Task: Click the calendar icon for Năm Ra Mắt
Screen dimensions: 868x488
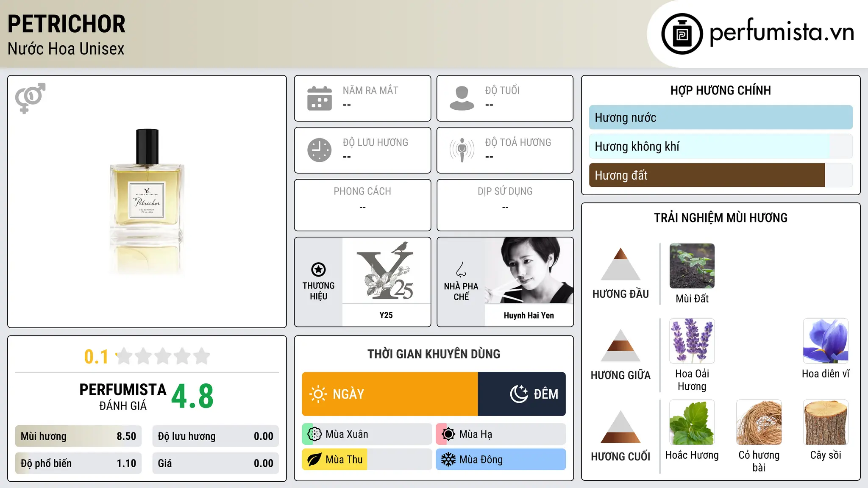Action: (x=320, y=98)
